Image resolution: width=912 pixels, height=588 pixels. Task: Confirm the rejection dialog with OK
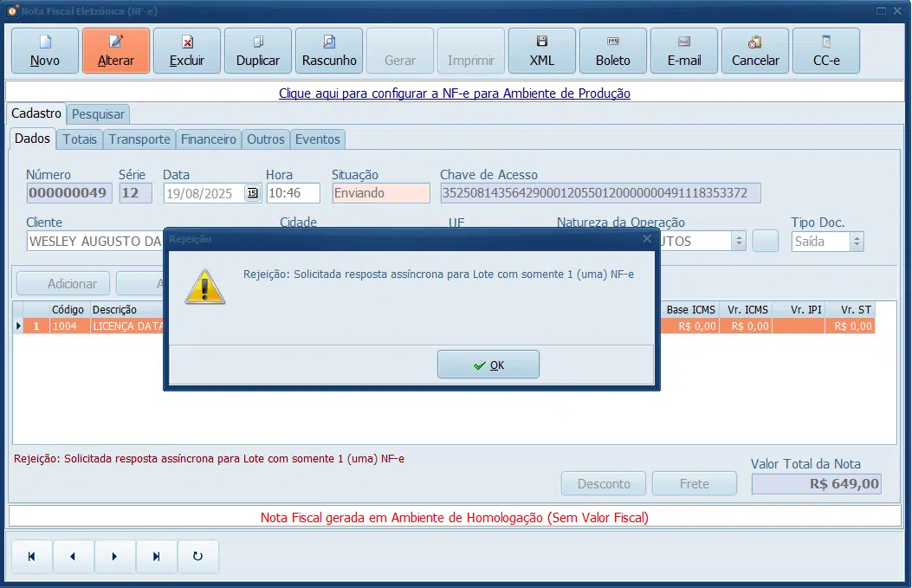[x=488, y=365]
